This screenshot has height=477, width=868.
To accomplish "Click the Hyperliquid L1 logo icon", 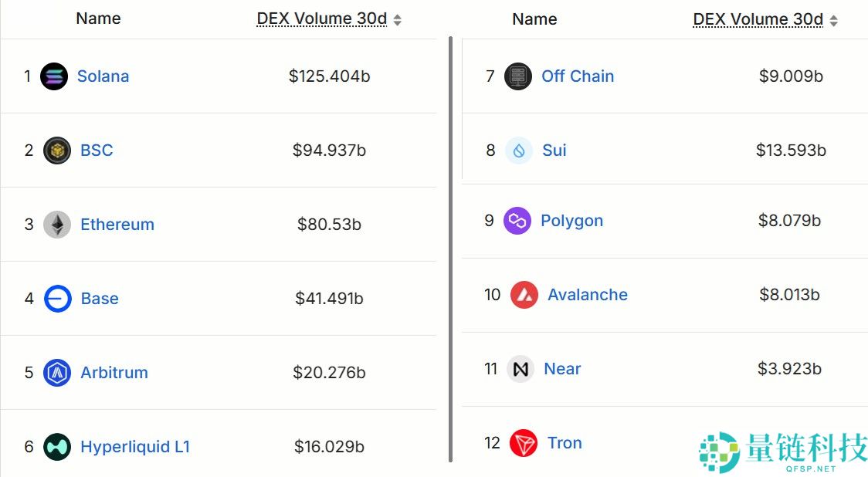I will [x=55, y=446].
